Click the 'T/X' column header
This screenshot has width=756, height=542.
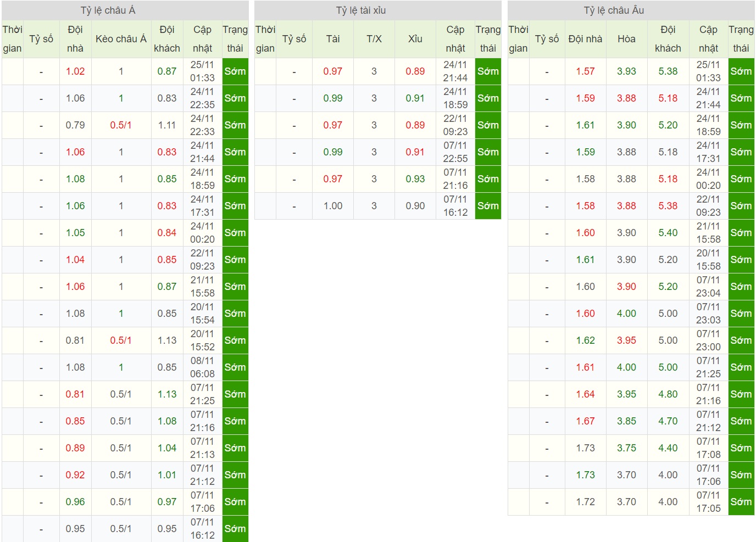[x=374, y=39]
